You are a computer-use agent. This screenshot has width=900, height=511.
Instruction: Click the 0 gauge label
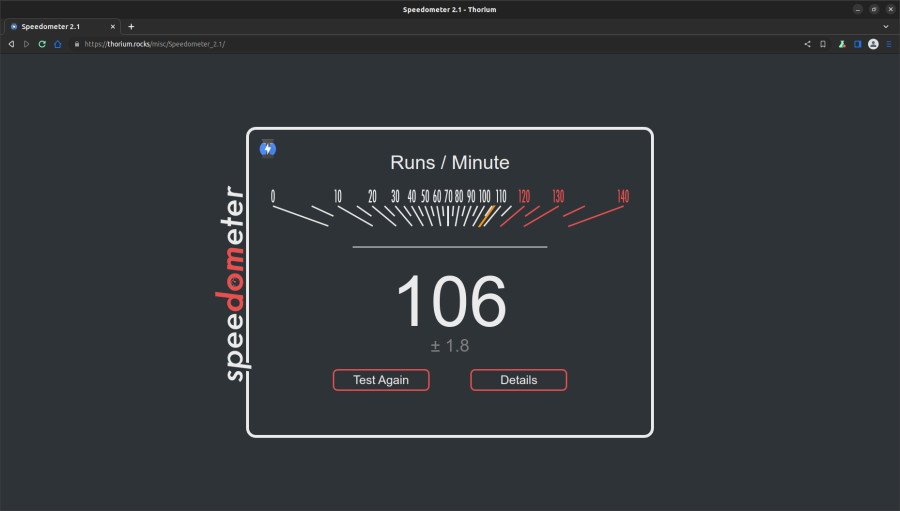point(273,196)
